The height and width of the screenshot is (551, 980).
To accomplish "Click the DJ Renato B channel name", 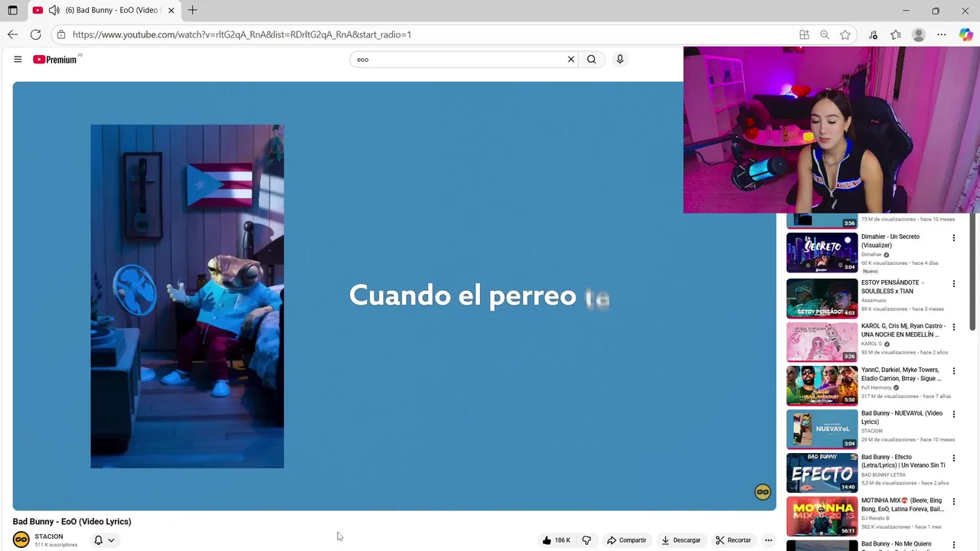I will tap(875, 518).
